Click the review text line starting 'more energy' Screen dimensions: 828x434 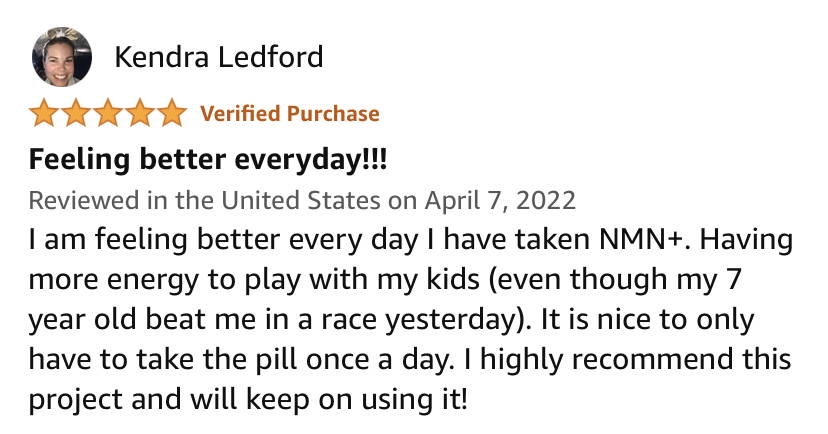coord(385,280)
